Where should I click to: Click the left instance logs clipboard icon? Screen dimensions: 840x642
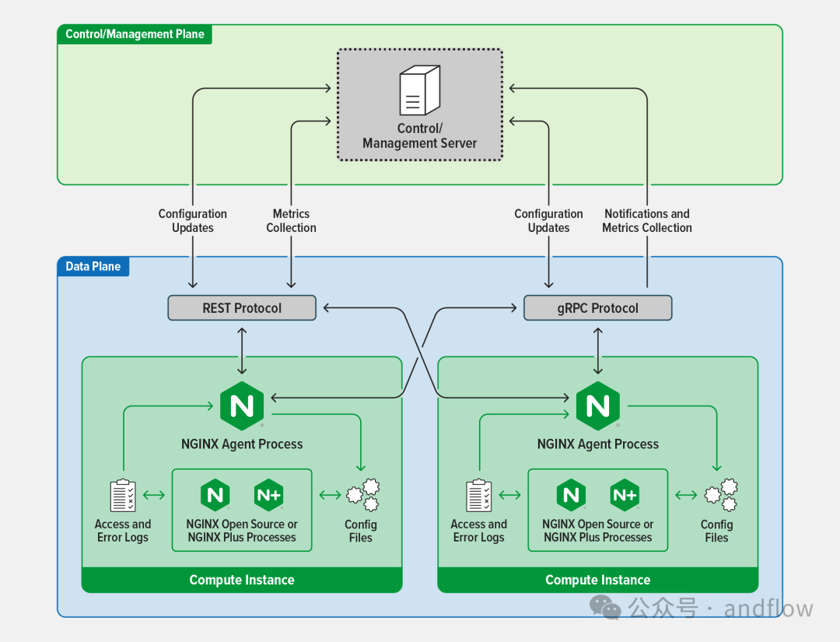coord(123,495)
